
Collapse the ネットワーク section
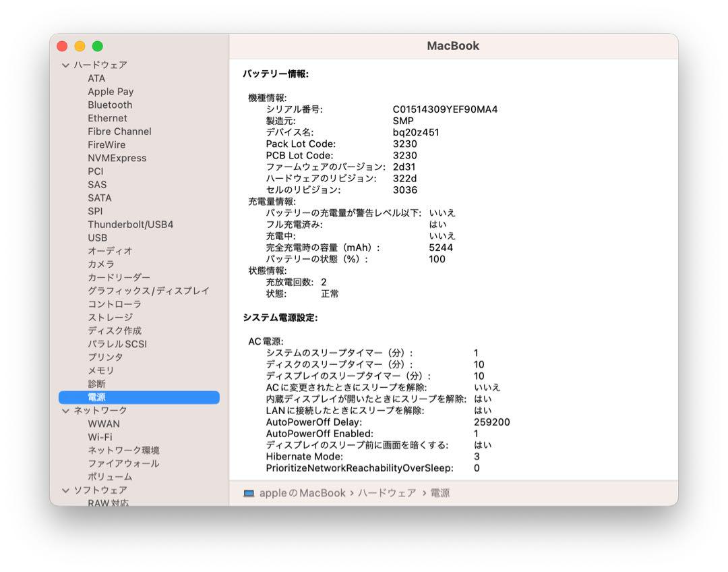point(65,411)
